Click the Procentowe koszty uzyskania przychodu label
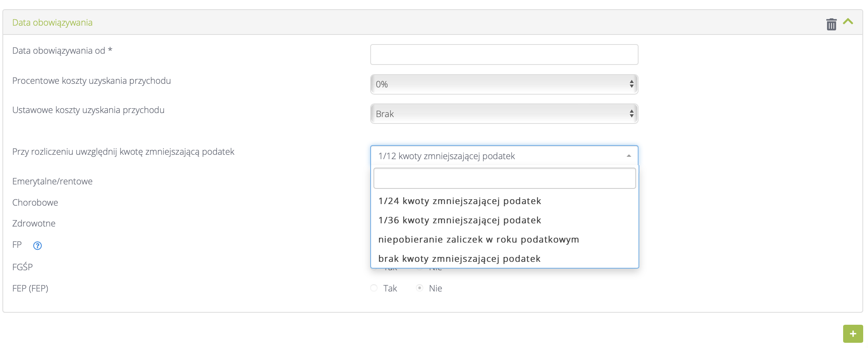The height and width of the screenshot is (348, 868). click(91, 81)
